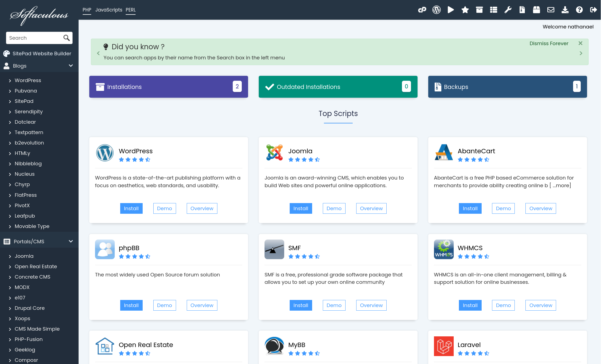Open the Outdated Installations panel

[x=338, y=87]
